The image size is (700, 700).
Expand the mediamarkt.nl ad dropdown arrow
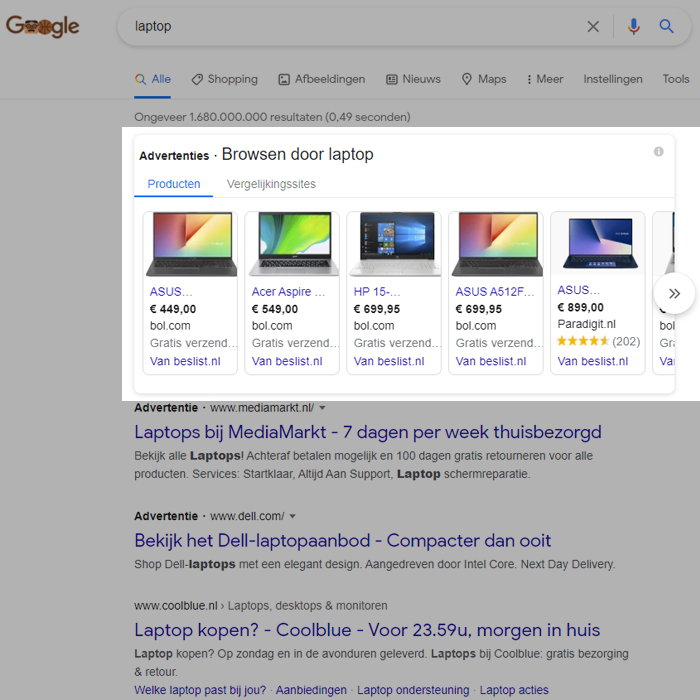pyautogui.click(x=322, y=408)
